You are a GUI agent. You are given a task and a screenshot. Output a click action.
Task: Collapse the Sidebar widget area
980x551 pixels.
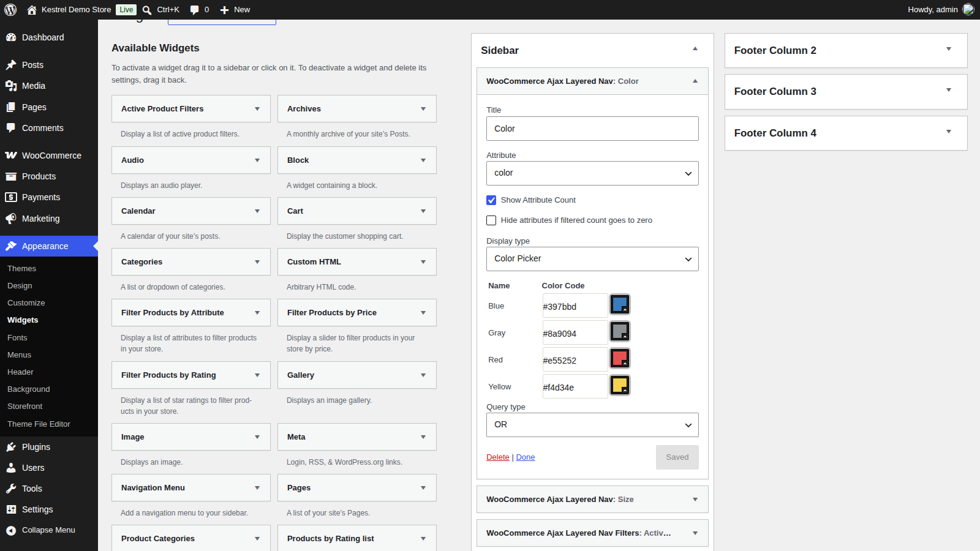click(695, 49)
